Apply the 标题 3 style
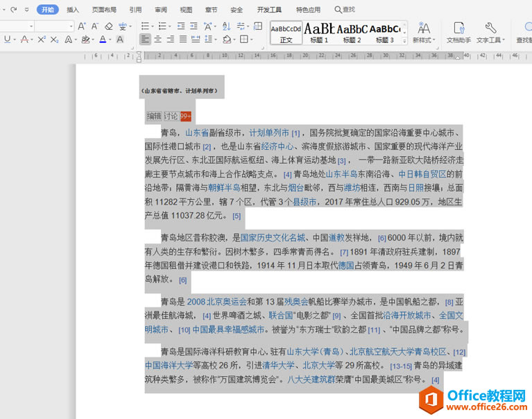Image resolution: width=532 pixels, height=419 pixels. click(385, 33)
